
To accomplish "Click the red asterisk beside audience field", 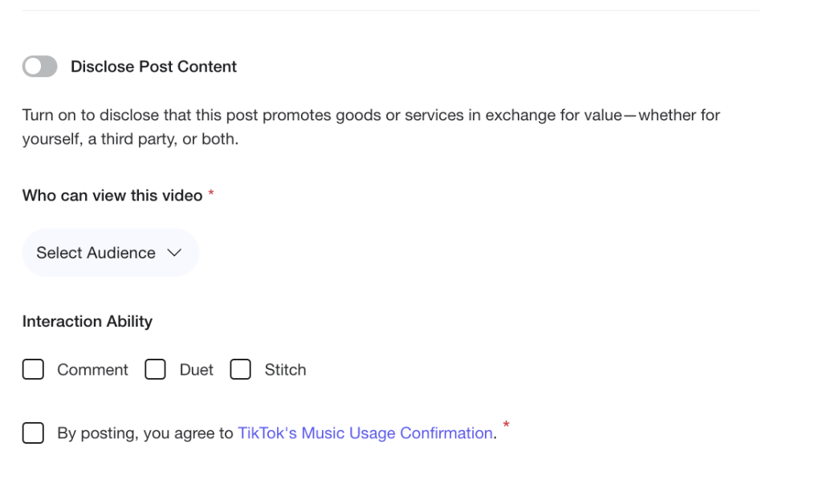I will pyautogui.click(x=211, y=193).
